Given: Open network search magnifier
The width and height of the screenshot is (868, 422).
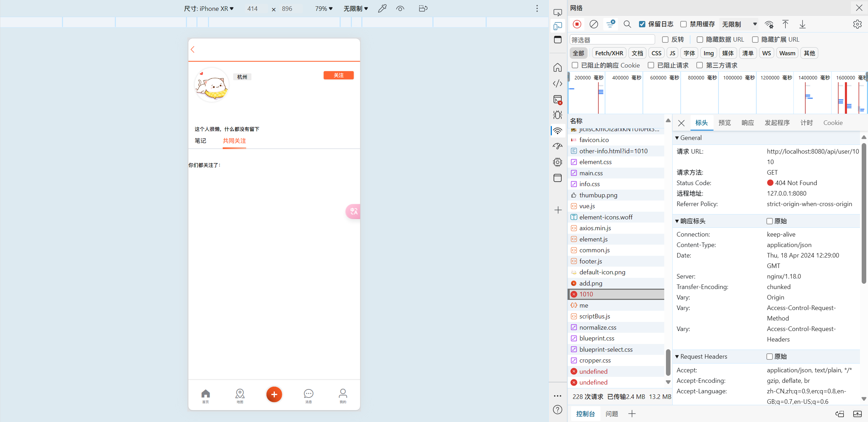Looking at the screenshot, I should point(627,24).
